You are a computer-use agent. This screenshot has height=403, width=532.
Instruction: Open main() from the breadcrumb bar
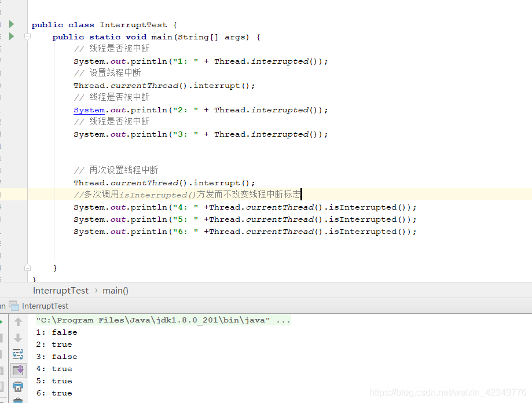(x=115, y=291)
